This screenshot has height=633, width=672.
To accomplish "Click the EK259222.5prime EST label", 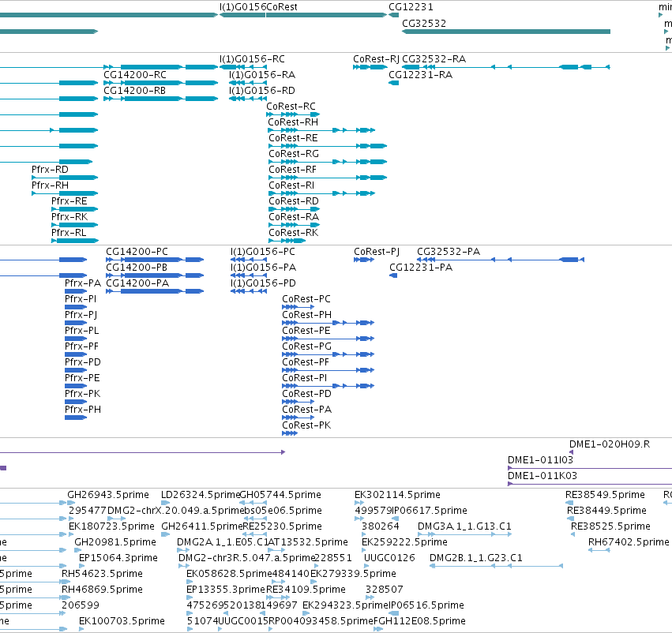I will point(404,542).
